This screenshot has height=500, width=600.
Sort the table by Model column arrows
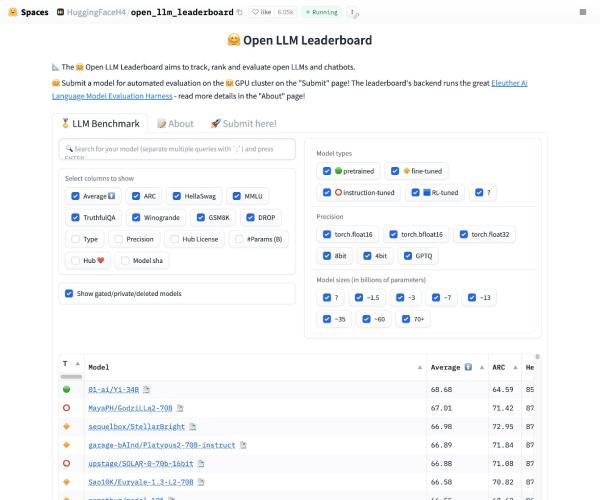coord(420,367)
